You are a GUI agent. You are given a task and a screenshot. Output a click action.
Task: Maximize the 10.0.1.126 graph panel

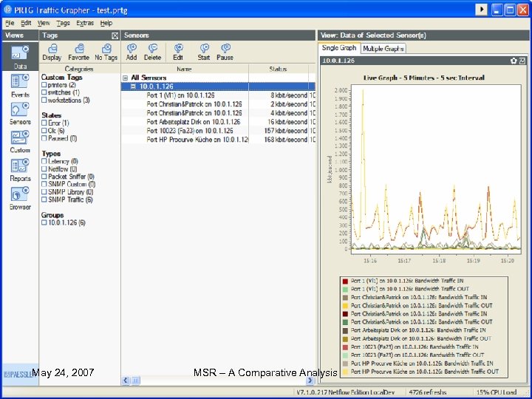click(x=522, y=61)
